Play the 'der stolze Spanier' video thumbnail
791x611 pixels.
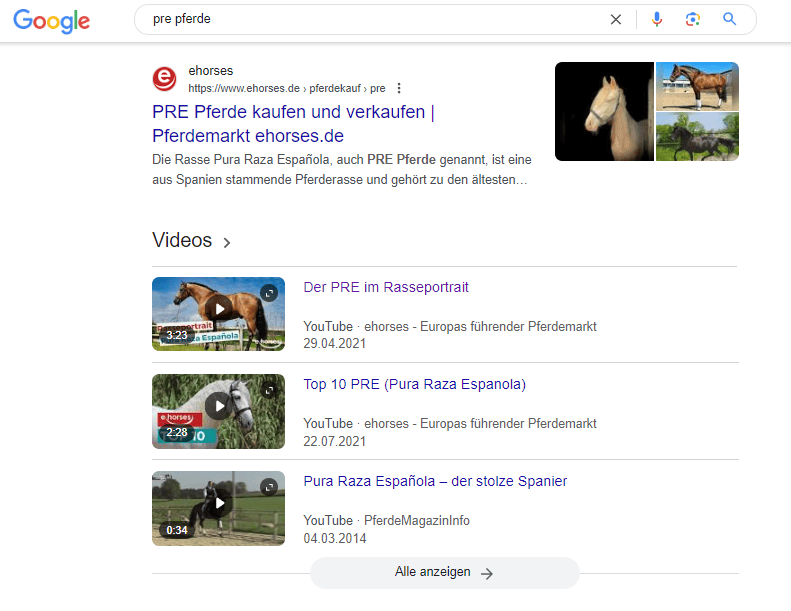tap(218, 508)
